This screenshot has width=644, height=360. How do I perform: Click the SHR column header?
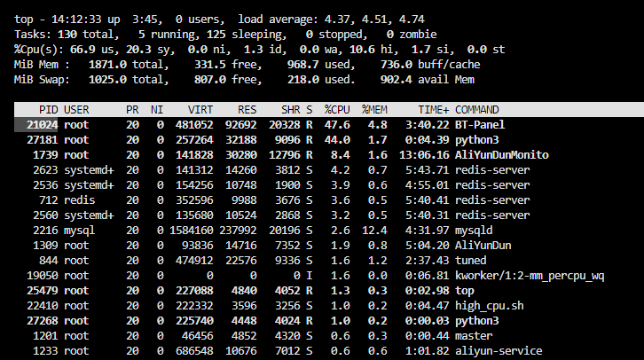(x=290, y=110)
